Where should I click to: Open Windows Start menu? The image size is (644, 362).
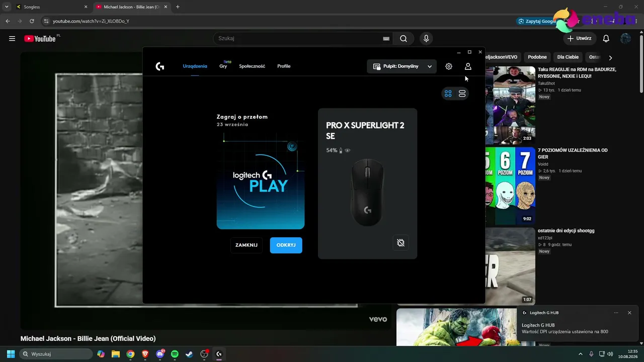pyautogui.click(x=11, y=354)
